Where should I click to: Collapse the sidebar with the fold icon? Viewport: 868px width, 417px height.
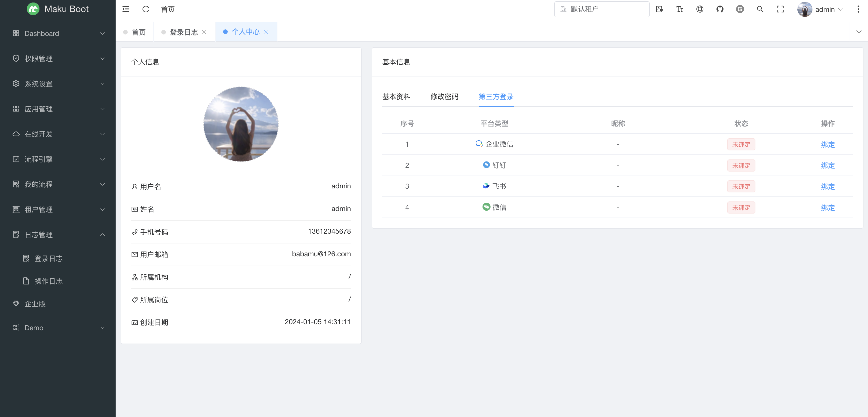pyautogui.click(x=126, y=9)
